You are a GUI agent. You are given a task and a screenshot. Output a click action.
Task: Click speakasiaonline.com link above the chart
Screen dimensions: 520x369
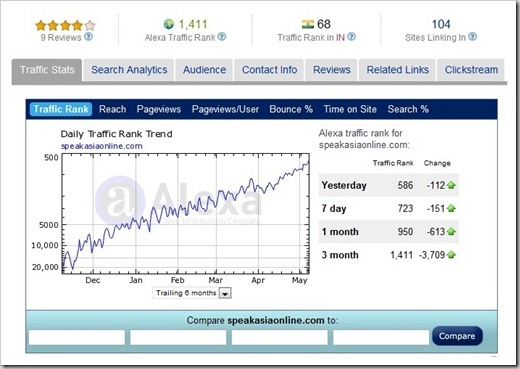tap(102, 146)
